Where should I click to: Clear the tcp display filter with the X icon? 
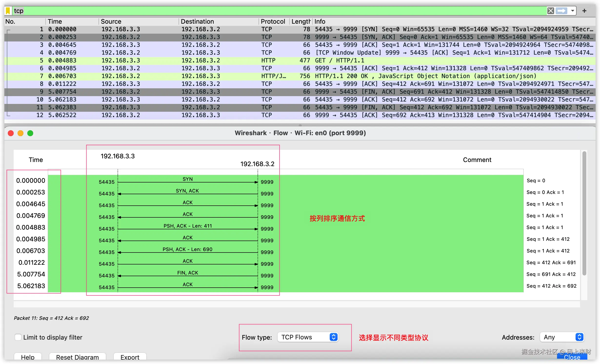[550, 10]
